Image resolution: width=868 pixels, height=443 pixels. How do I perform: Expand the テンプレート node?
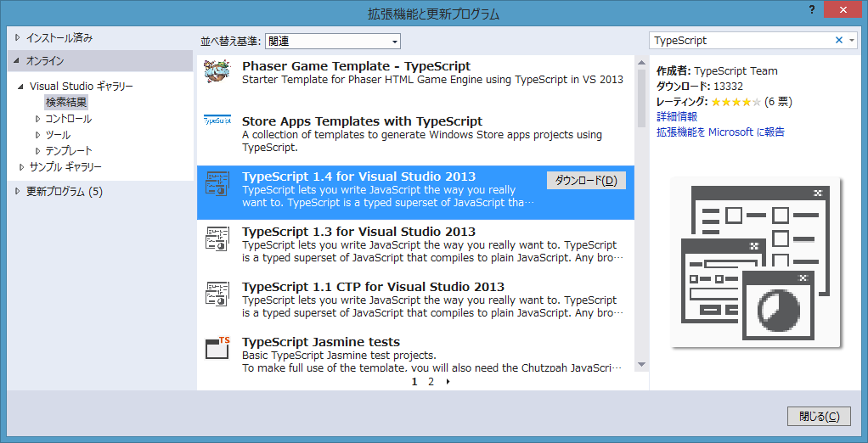coord(37,151)
